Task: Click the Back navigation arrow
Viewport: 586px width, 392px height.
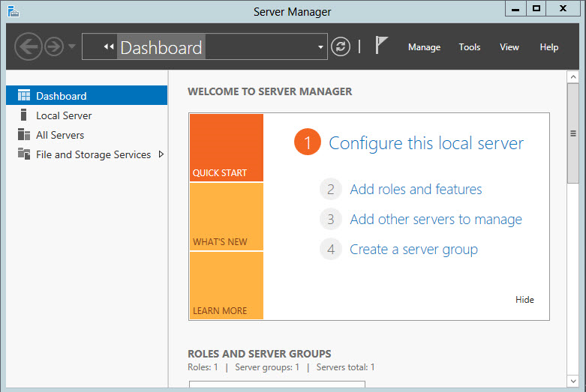Action: point(29,46)
